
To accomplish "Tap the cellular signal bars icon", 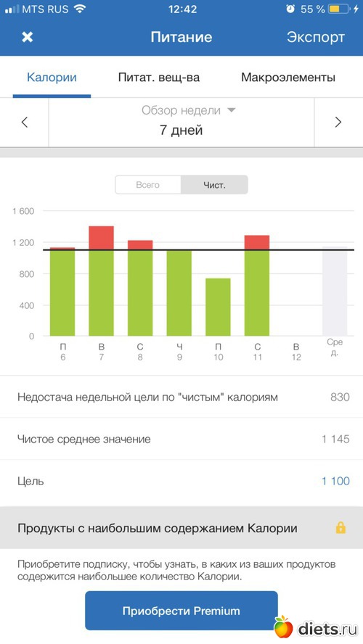I will [12, 9].
